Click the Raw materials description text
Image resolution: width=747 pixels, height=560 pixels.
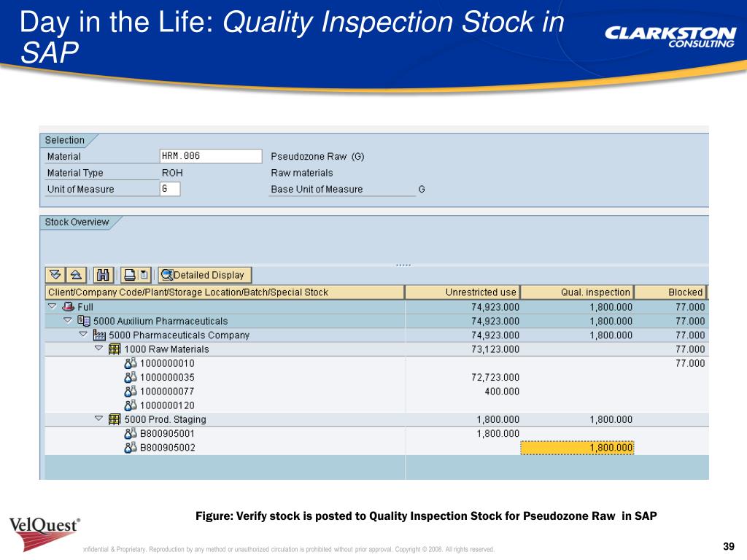coord(301,173)
